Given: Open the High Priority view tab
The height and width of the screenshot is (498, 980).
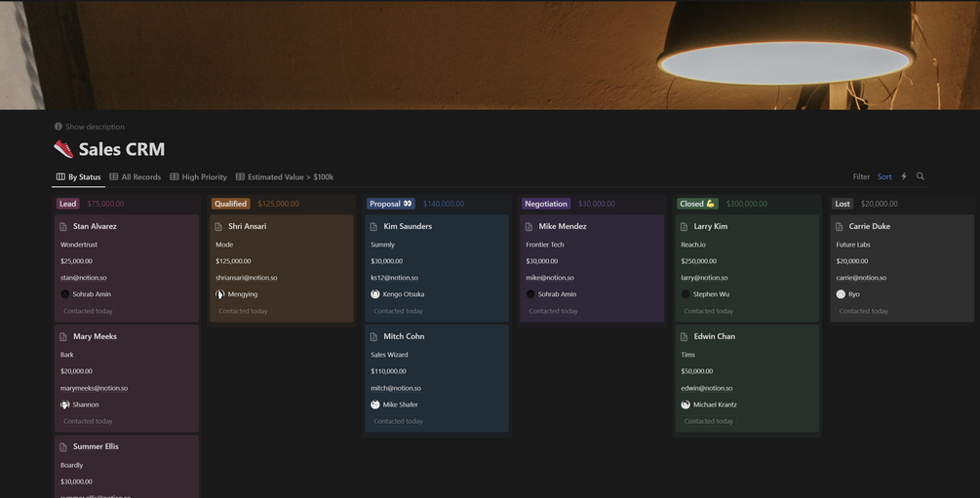Looking at the screenshot, I should tap(199, 176).
